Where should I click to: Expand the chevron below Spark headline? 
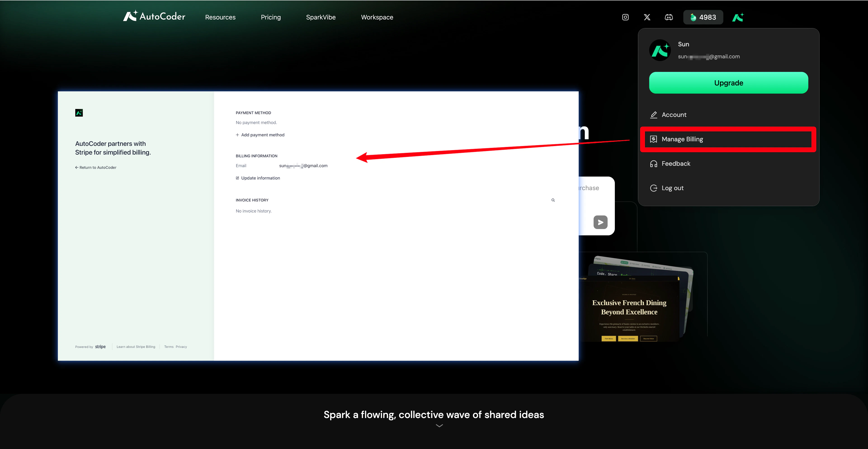tap(439, 426)
